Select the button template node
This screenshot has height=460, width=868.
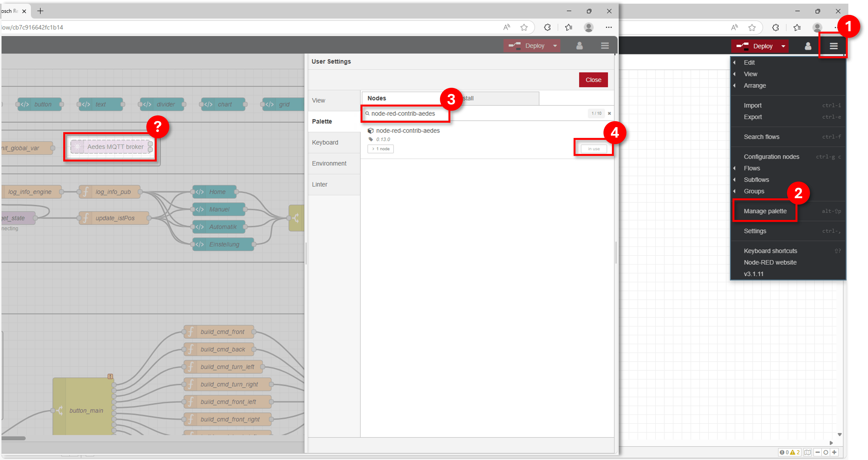click(x=39, y=104)
